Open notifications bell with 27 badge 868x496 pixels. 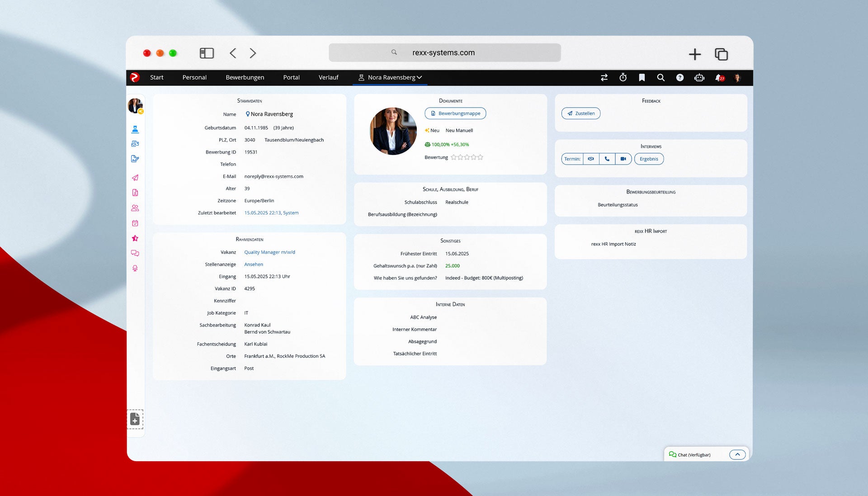[719, 77]
